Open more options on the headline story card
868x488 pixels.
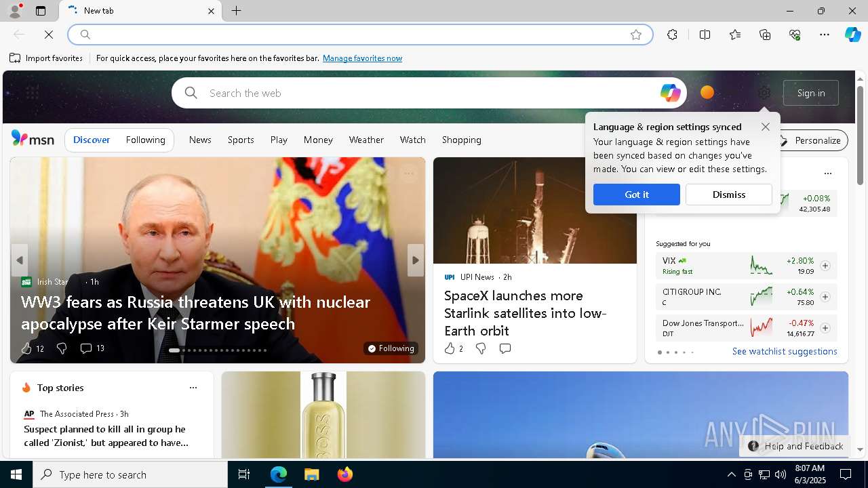point(408,174)
